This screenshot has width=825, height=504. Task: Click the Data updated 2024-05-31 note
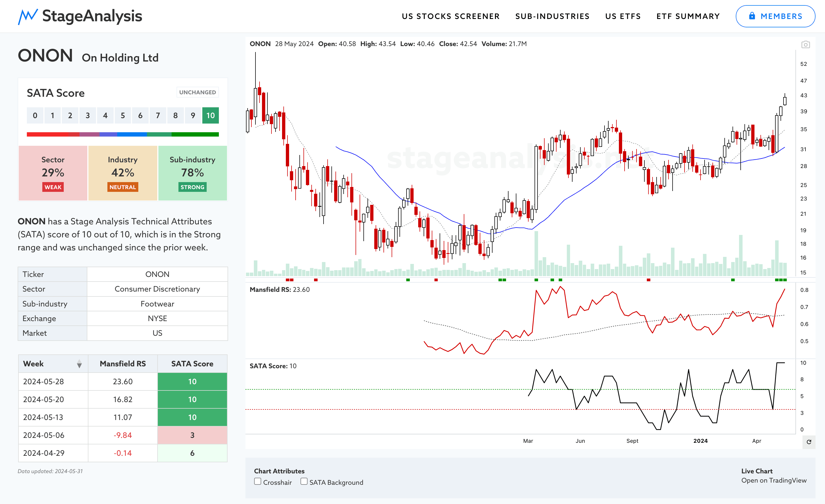click(x=50, y=471)
